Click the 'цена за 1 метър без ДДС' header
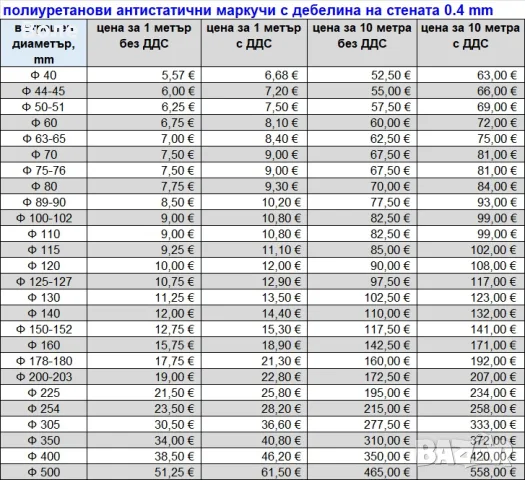Image resolution: width=525 pixels, height=480 pixels. [144, 43]
